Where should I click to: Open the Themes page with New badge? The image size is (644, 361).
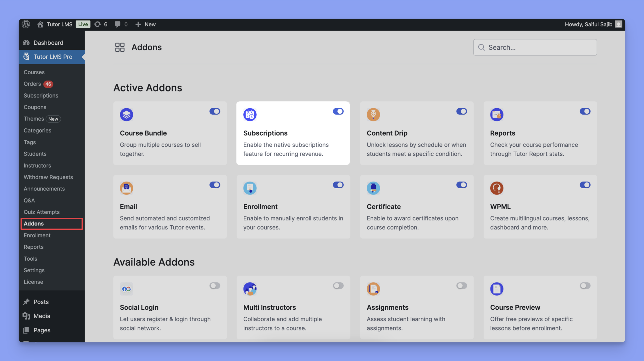34,119
